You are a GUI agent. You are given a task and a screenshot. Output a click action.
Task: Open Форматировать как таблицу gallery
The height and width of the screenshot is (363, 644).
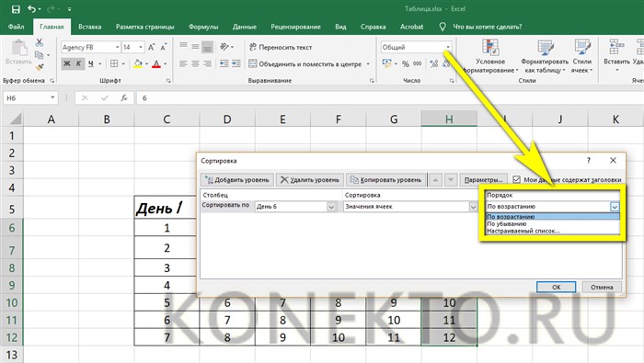(x=545, y=56)
